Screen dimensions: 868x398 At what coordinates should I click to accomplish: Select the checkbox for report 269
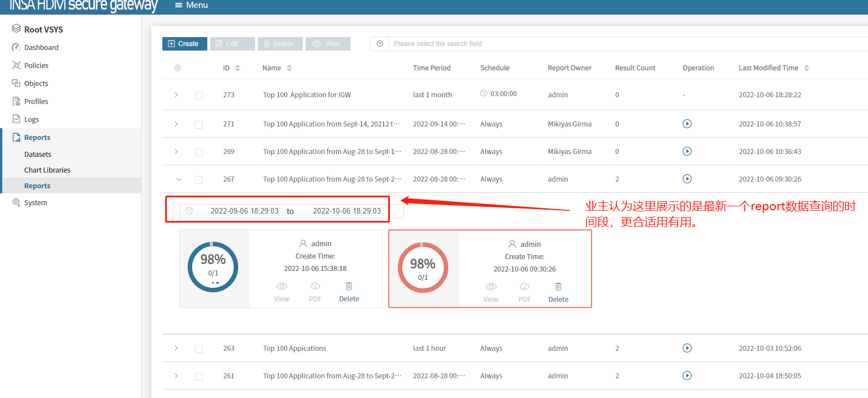coord(199,152)
